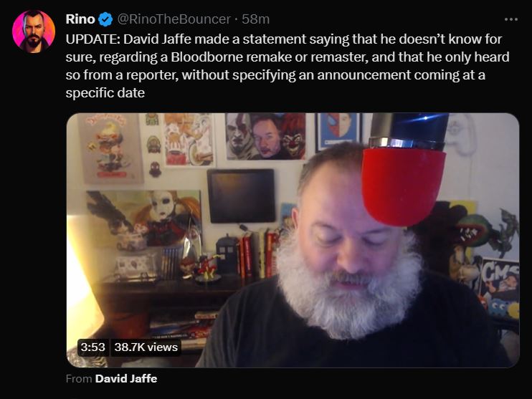Click the blue TARDIS figure on shelf
Viewport: 532px width, 399px height.
point(227,254)
